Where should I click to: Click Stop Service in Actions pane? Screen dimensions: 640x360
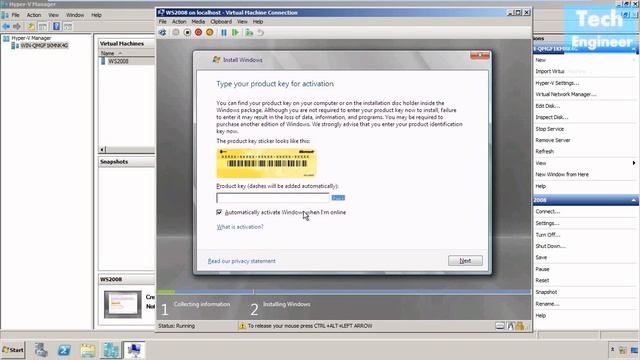click(x=550, y=129)
